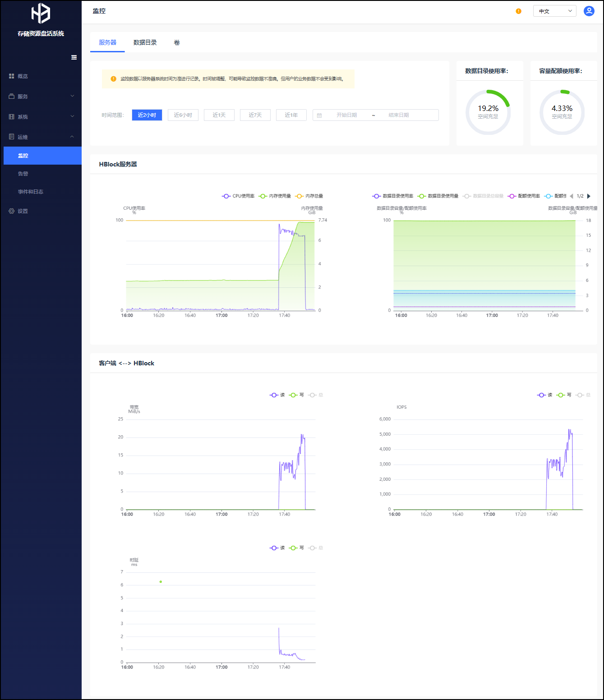Collapse the 运维 sidebar submenu
The width and height of the screenshot is (604, 700).
pyautogui.click(x=41, y=137)
